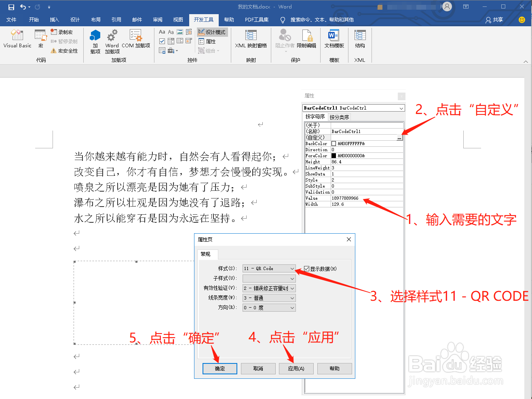
Task: Open 宏安全性 macro security settings
Action: tap(64, 51)
